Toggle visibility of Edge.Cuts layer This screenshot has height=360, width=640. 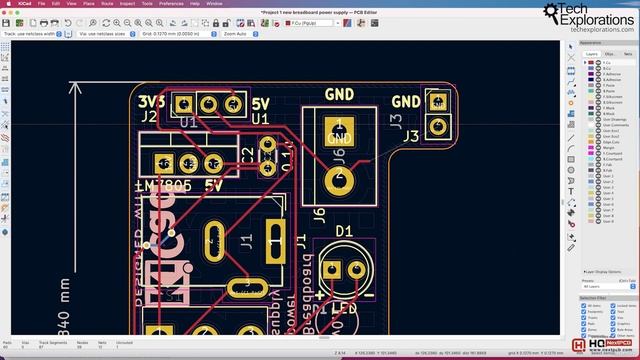point(598,142)
